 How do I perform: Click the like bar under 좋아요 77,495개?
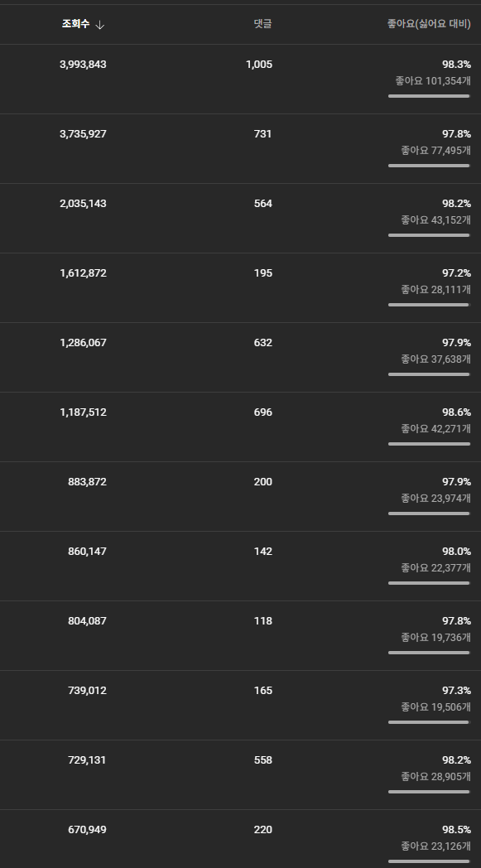[x=429, y=166]
